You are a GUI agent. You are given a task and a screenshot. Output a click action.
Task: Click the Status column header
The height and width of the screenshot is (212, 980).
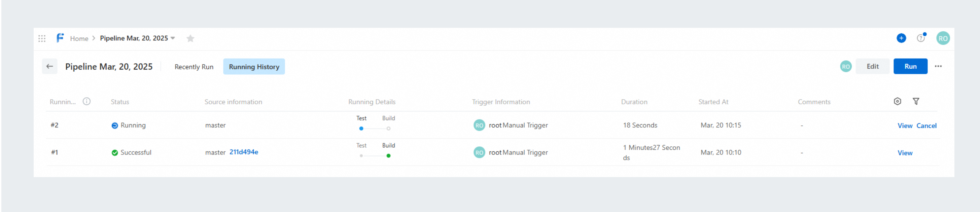120,102
